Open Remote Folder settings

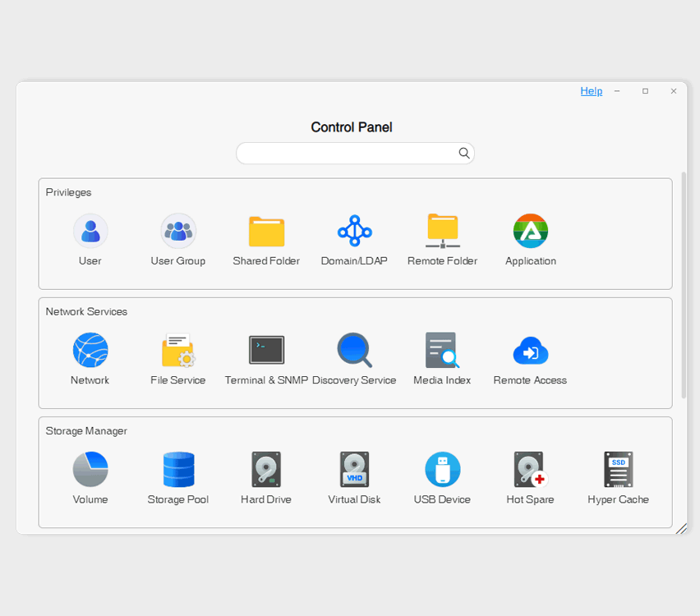pos(442,232)
